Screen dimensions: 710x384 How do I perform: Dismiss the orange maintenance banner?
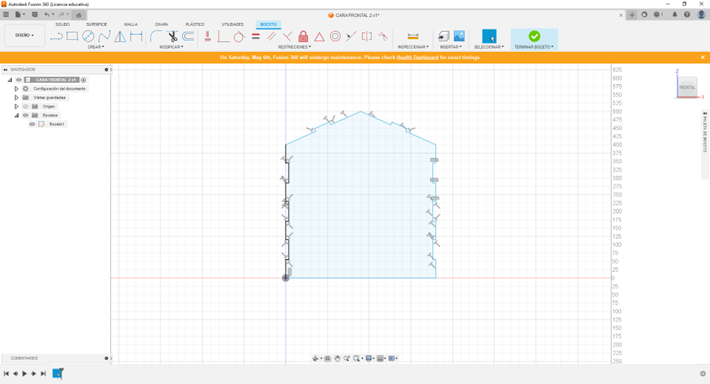tap(703, 58)
